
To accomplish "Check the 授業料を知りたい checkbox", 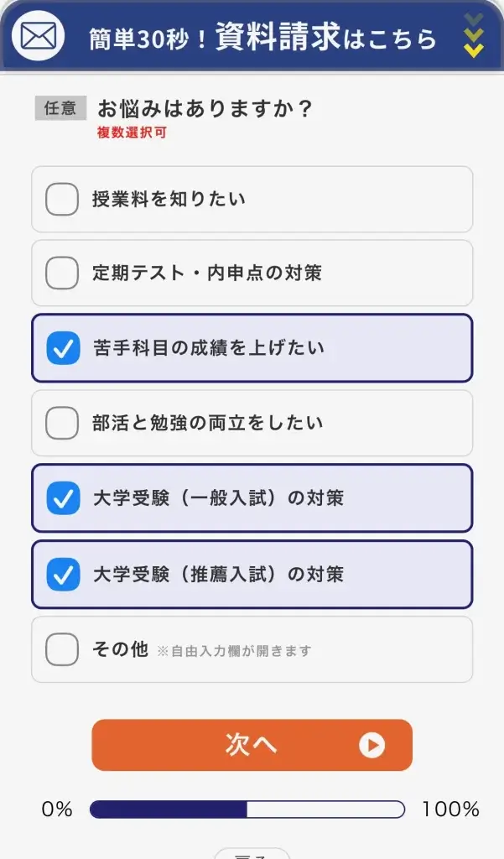I will point(62,200).
